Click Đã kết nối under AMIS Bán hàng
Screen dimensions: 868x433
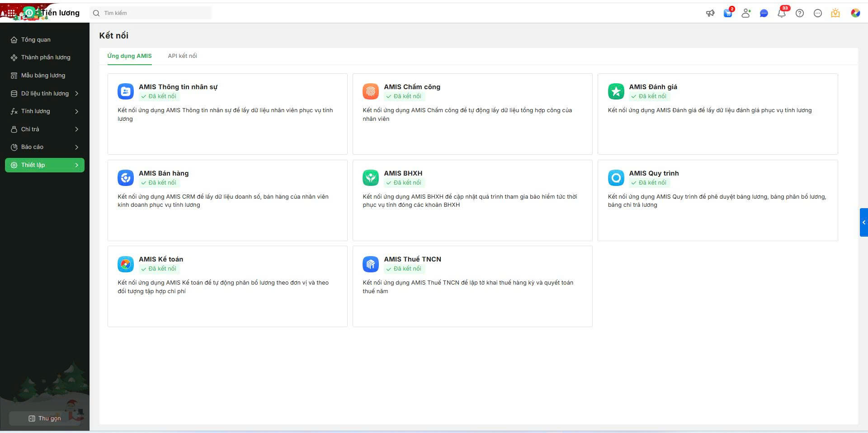point(159,183)
